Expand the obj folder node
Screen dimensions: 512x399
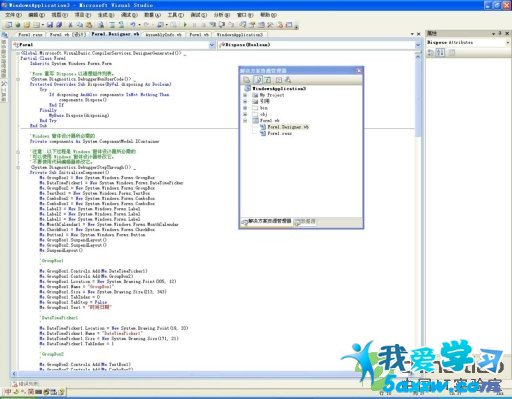(x=245, y=114)
